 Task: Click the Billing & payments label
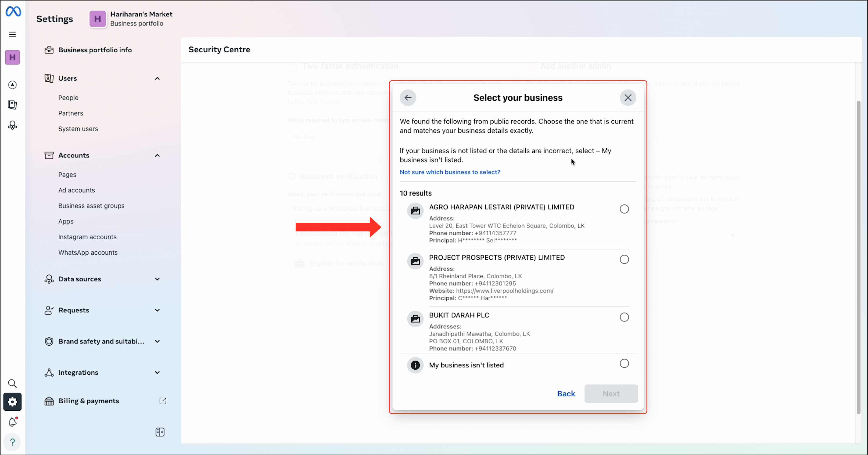click(x=89, y=401)
